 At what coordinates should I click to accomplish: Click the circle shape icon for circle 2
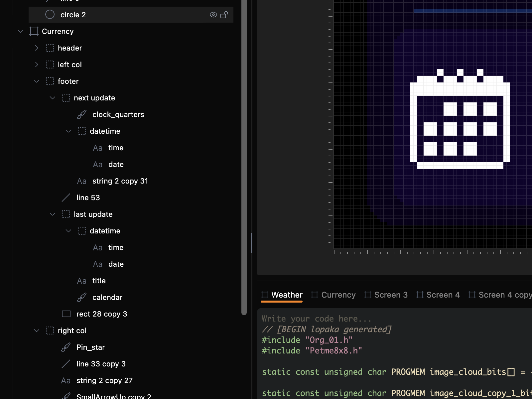[50, 15]
